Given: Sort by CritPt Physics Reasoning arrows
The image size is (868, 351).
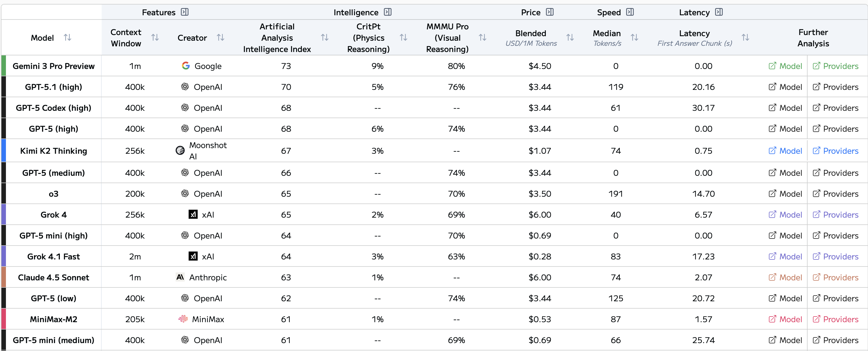Looking at the screenshot, I should (403, 37).
